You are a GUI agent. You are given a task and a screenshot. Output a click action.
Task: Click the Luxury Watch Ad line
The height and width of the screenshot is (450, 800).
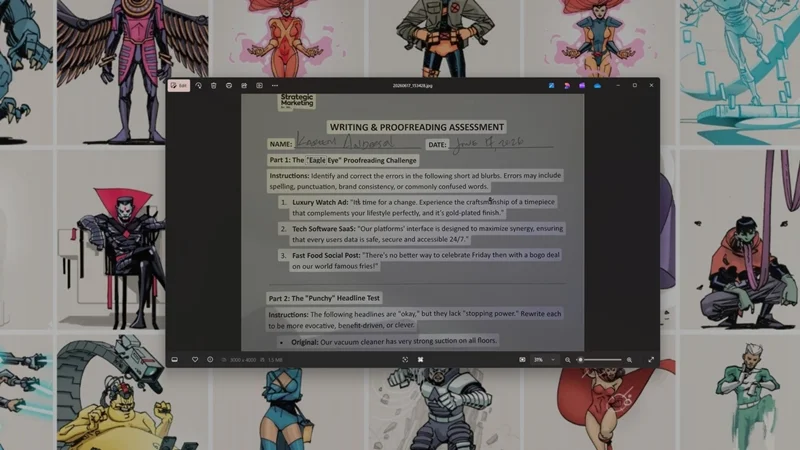coord(423,207)
